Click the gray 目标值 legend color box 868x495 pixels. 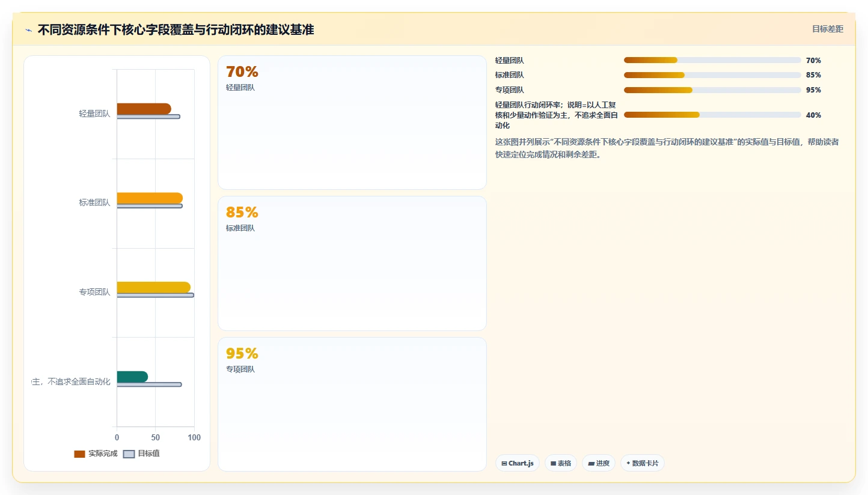pyautogui.click(x=129, y=454)
